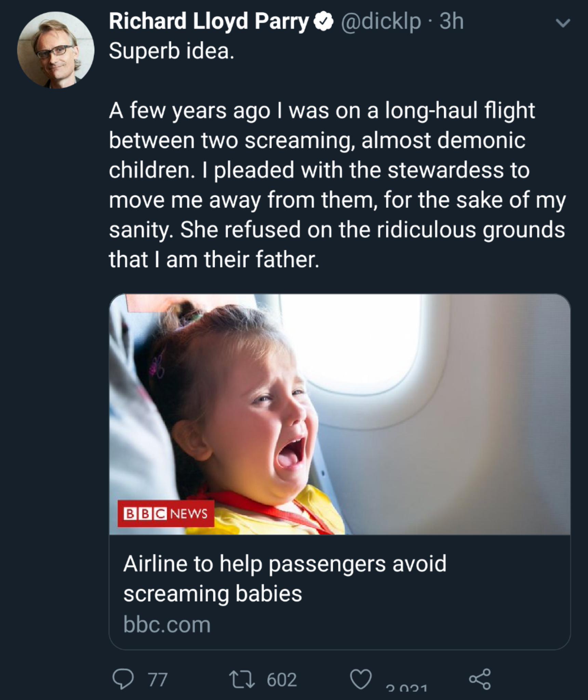View the 77 replies count
The width and height of the screenshot is (588, 700).
[158, 679]
